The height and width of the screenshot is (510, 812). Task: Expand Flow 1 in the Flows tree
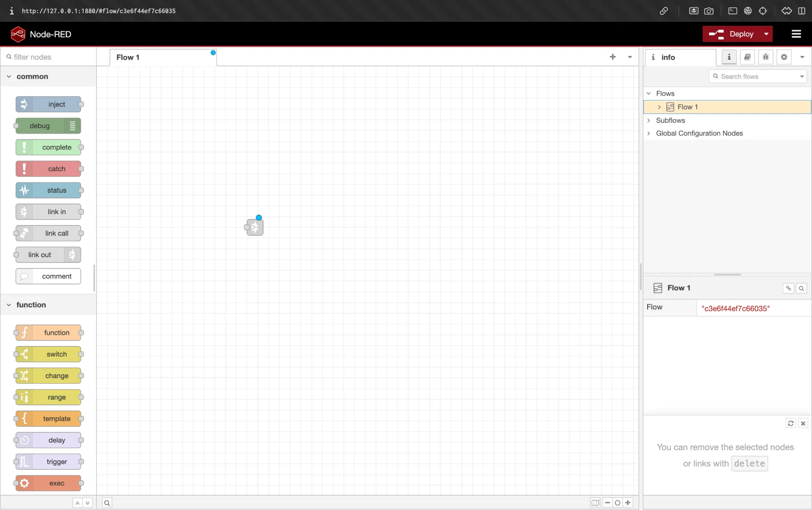[x=659, y=107]
